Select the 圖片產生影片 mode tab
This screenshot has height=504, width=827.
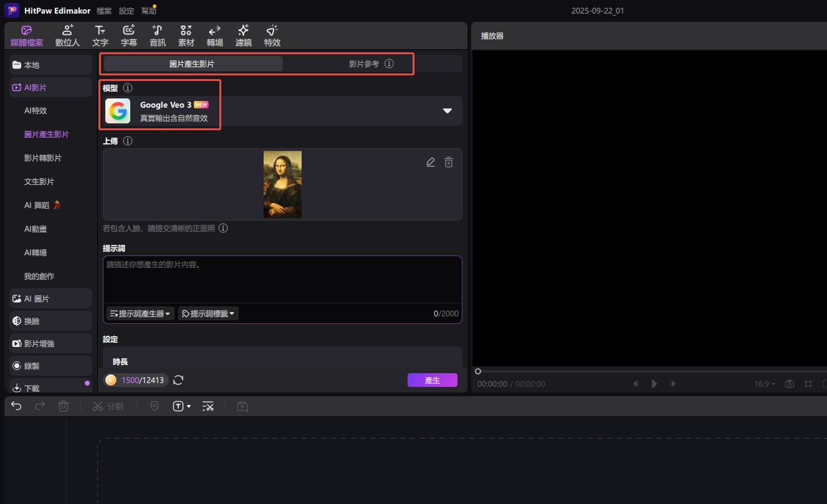click(x=192, y=64)
